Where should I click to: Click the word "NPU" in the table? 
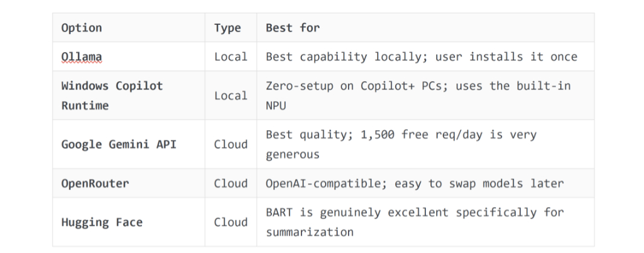click(x=276, y=105)
